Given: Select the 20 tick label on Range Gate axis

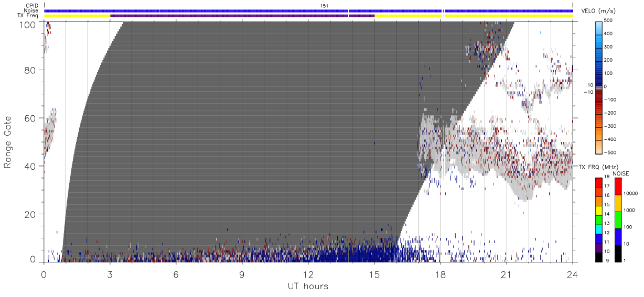Looking at the screenshot, I should point(30,214).
